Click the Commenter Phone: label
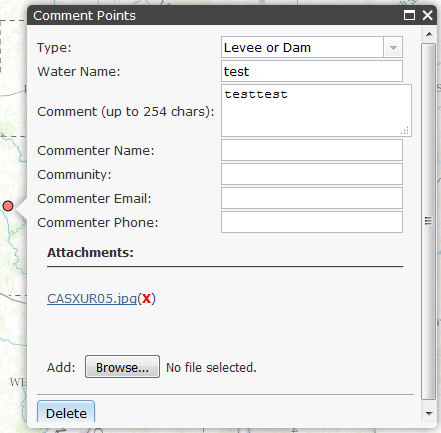 coord(98,223)
